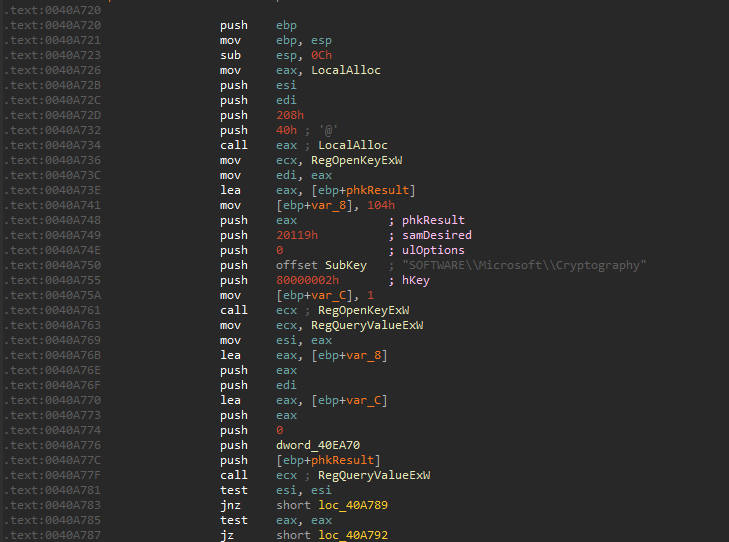Select the dword_40EA70 operand
This screenshot has height=542, width=729.
pyautogui.click(x=318, y=445)
